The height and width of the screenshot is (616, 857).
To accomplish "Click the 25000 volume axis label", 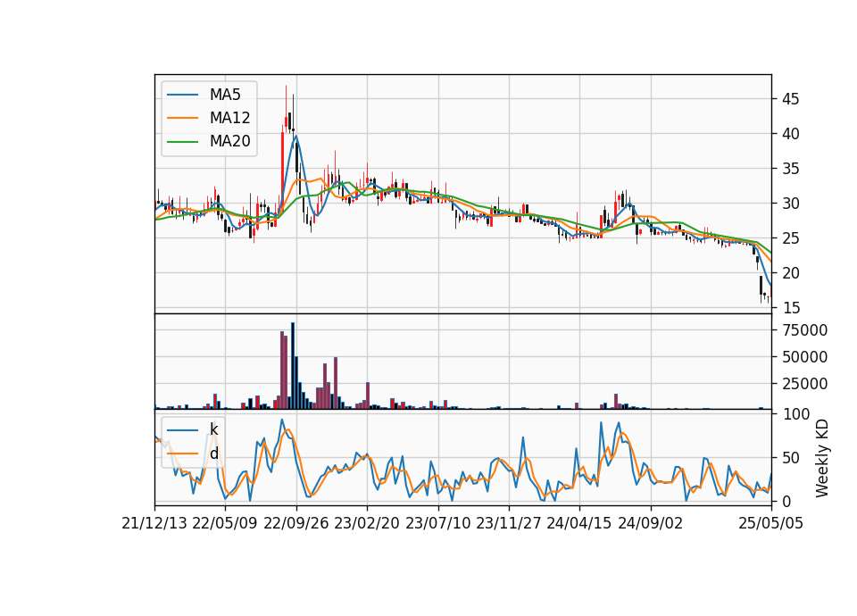I will click(805, 384).
